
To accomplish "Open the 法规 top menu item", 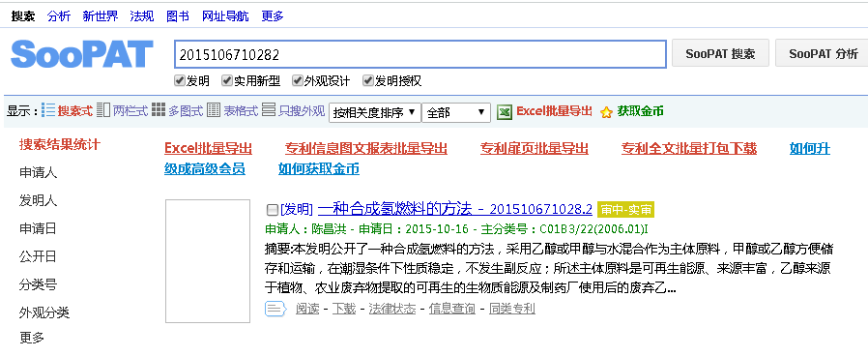I will pyautogui.click(x=142, y=16).
